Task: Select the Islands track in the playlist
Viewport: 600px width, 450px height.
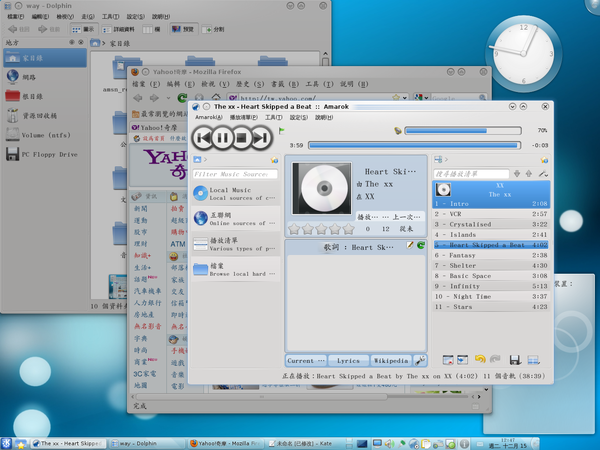Action: 491,235
